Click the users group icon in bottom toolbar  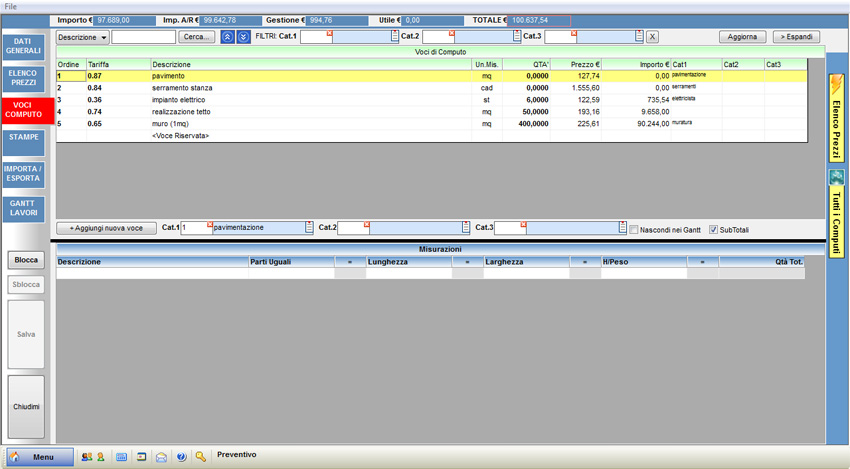click(86, 457)
